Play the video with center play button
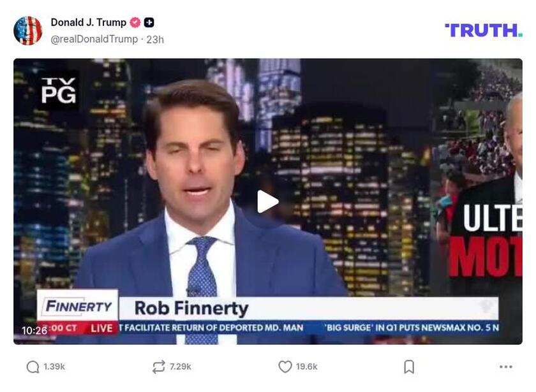 (x=267, y=202)
